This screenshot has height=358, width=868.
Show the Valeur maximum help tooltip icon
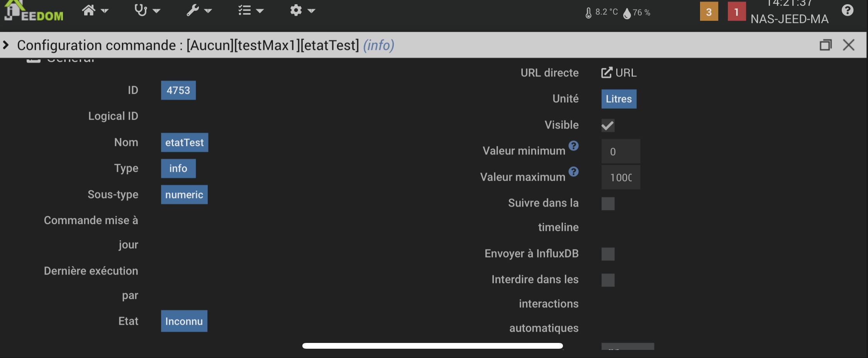[x=574, y=171]
